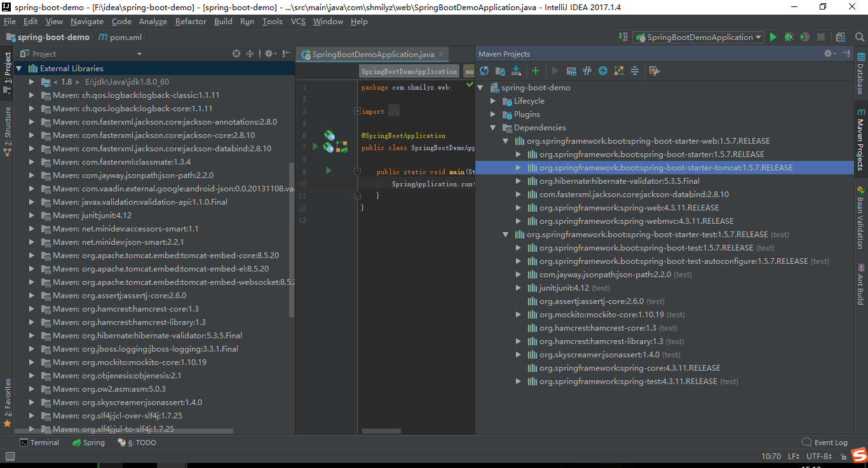The height and width of the screenshot is (468, 868).
Task: Click the Search Everywhere magnifier icon
Action: (859, 37)
